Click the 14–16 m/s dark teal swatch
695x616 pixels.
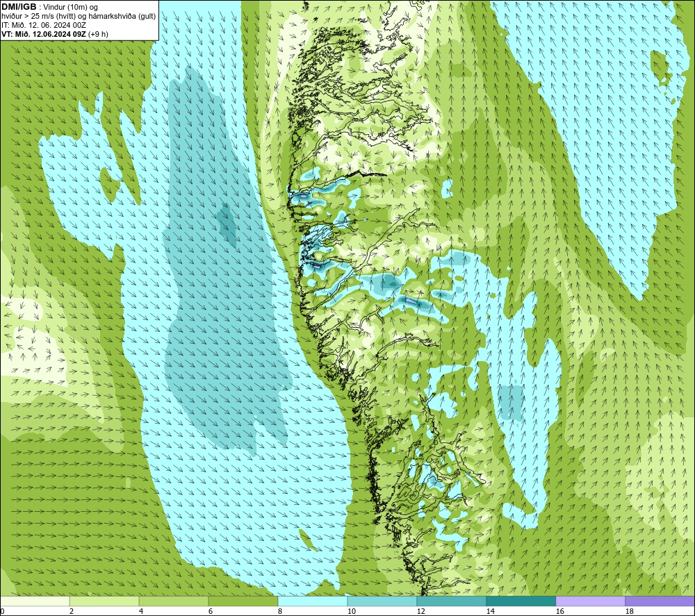521,601
